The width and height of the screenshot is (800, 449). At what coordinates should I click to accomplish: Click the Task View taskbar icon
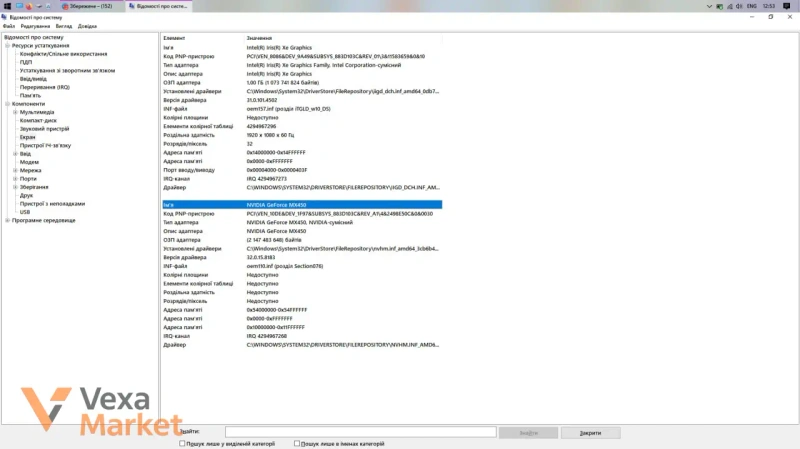pyautogui.click(x=19, y=6)
